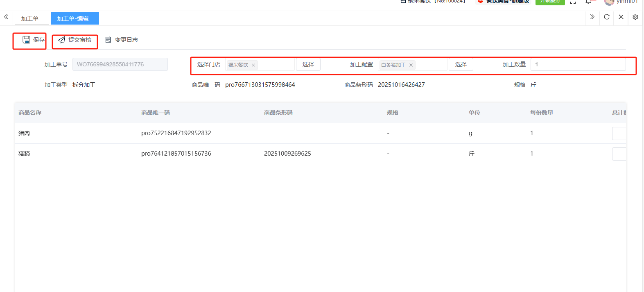Open the notification bell
The height and width of the screenshot is (292, 644).
[588, 2]
